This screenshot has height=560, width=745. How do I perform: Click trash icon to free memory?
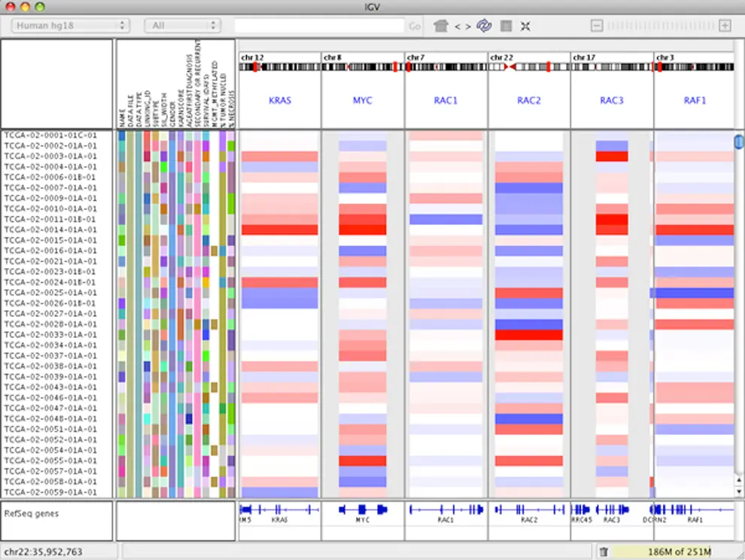(x=604, y=552)
